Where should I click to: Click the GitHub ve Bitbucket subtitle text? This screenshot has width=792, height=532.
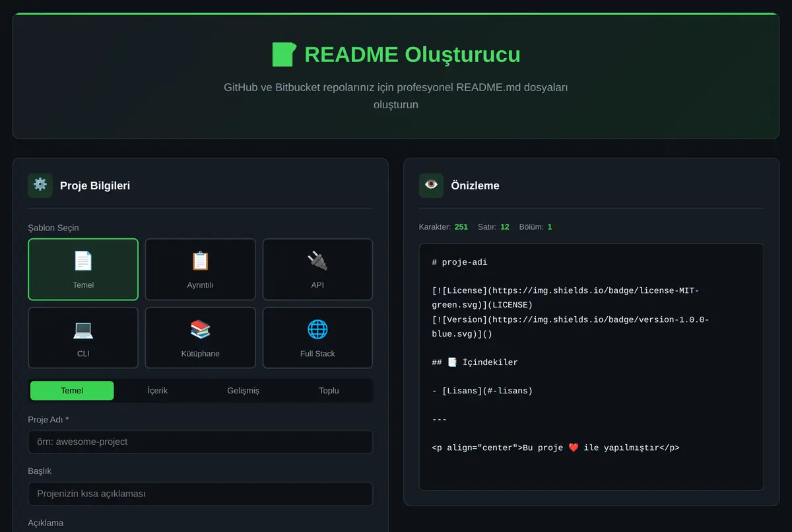[396, 96]
